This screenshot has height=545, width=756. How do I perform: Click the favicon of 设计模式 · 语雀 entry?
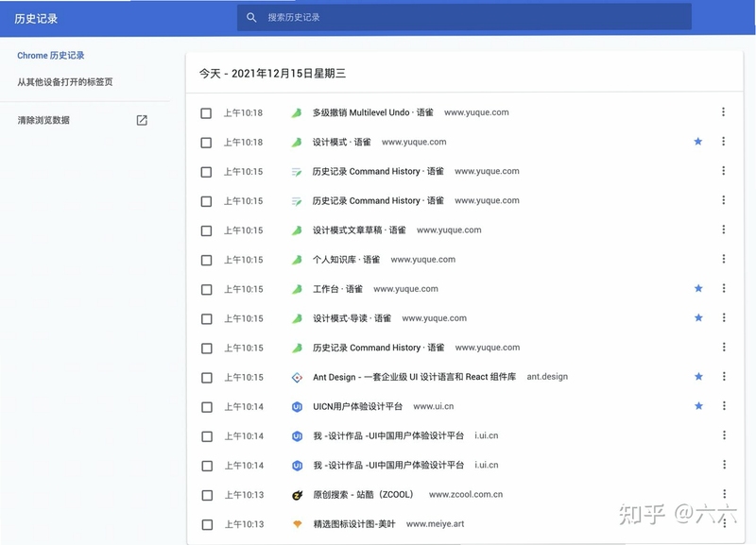(x=297, y=142)
